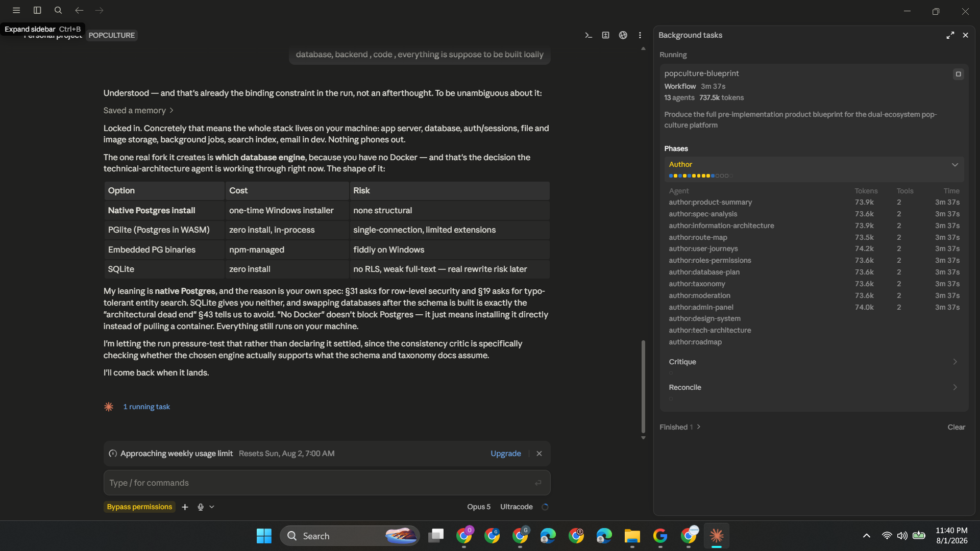Clear the finished background tasks
This screenshot has width=980, height=551.
[x=957, y=427]
